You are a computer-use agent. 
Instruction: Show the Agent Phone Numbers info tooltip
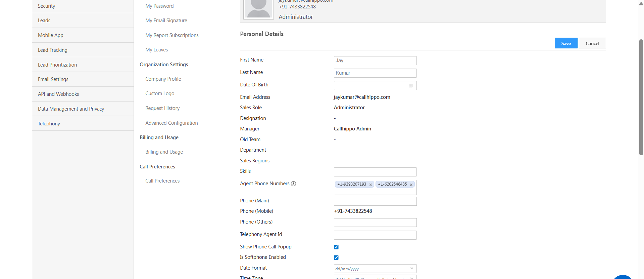point(293,184)
